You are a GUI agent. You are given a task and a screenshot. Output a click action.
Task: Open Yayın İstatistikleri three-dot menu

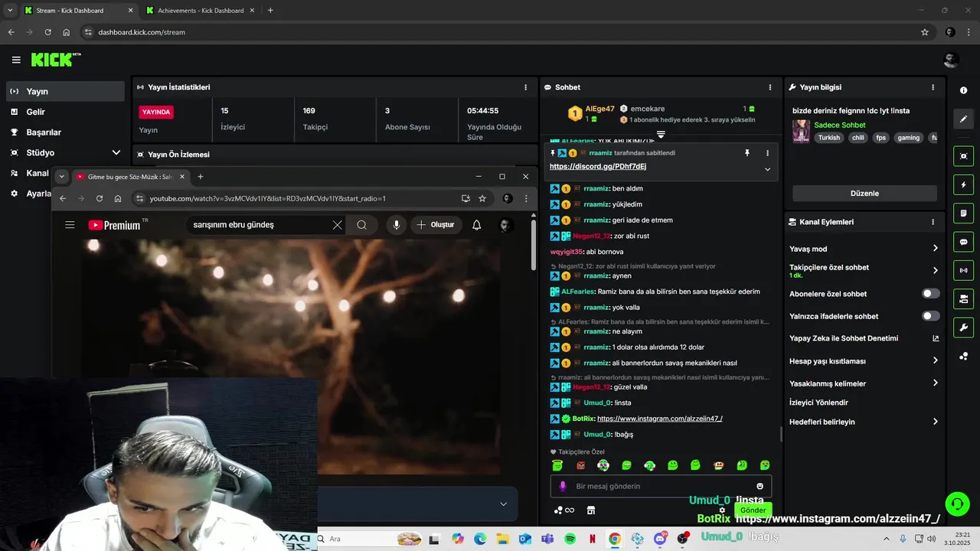pyautogui.click(x=525, y=87)
